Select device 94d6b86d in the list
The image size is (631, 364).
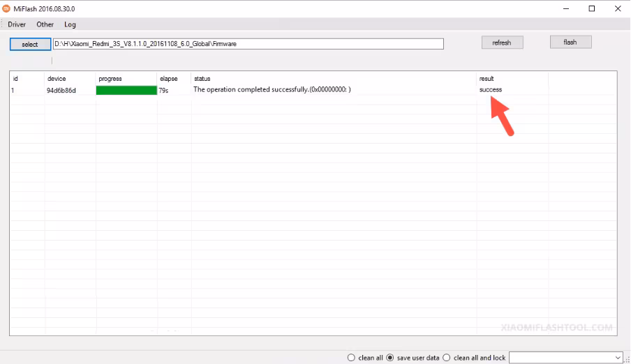[61, 91]
